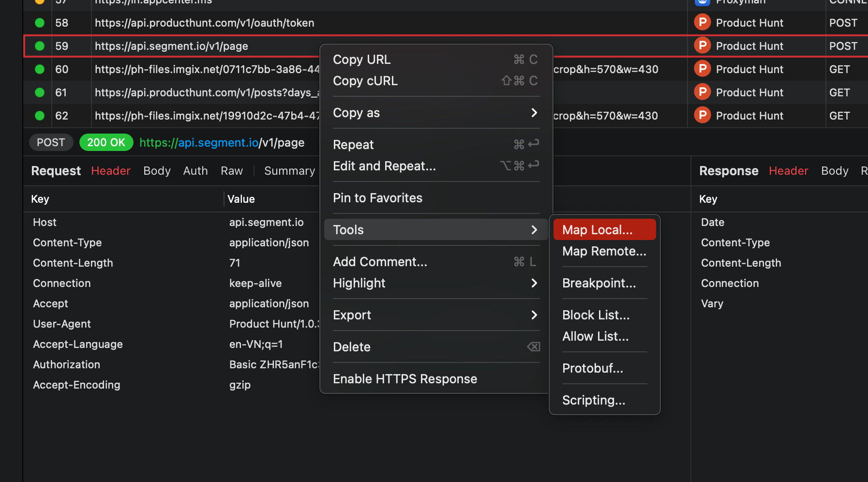Click the gzip Accept-Encoding value

point(240,385)
